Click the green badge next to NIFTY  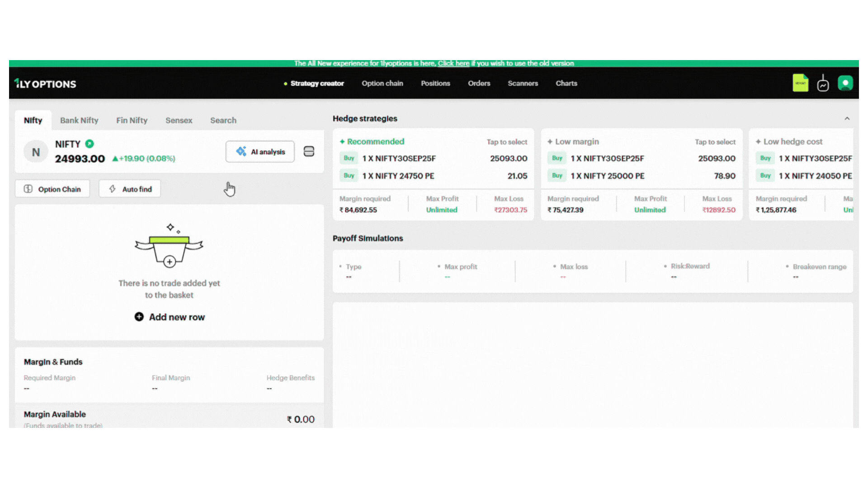click(x=90, y=144)
